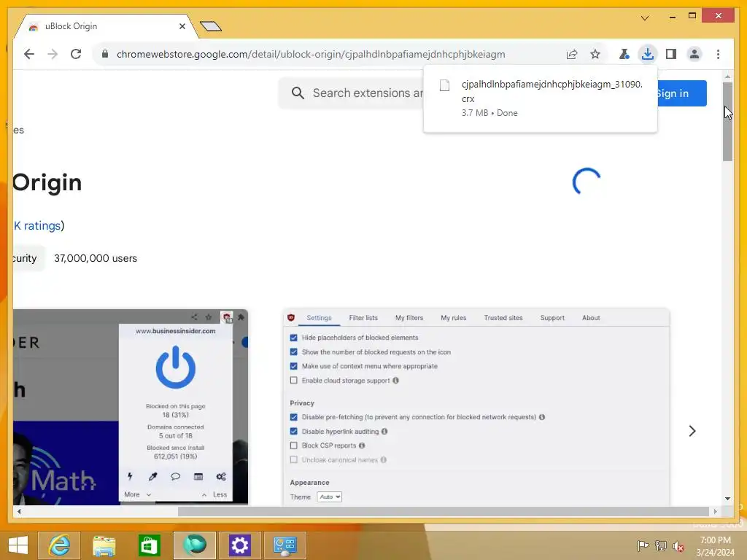Toggle Hide placeholders of blocked elements
Viewport: 747px width, 560px height.
tap(293, 338)
